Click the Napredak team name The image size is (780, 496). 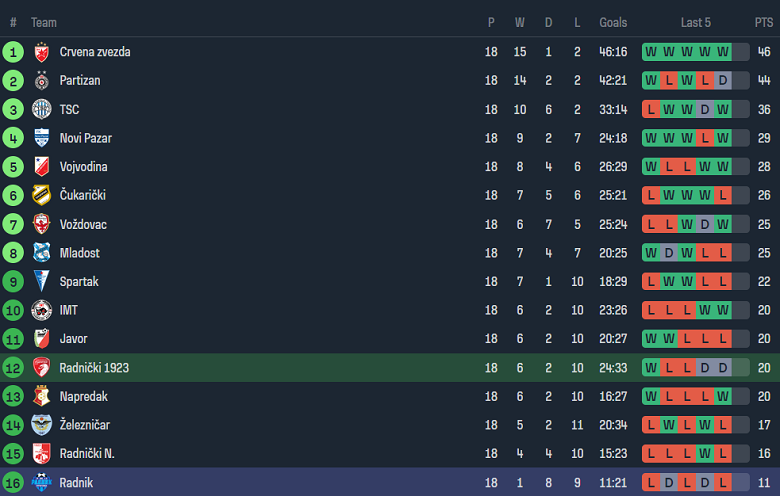coord(83,396)
